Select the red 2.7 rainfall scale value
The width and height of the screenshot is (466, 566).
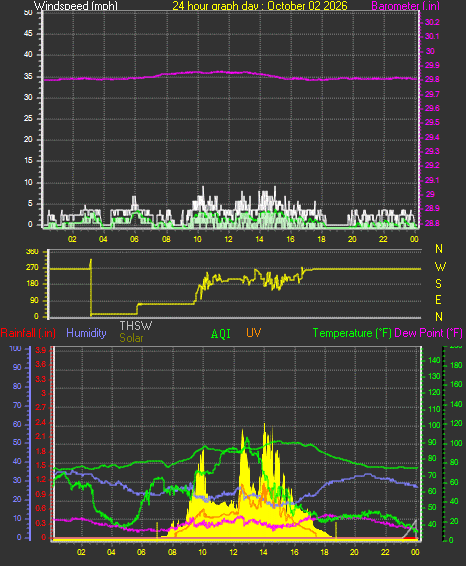coord(41,408)
